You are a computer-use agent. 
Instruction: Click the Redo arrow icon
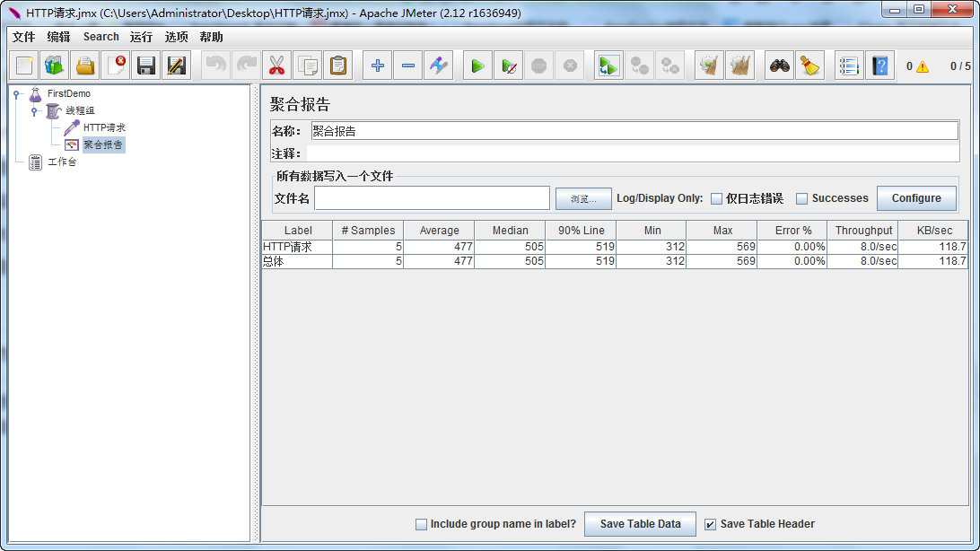tap(247, 66)
